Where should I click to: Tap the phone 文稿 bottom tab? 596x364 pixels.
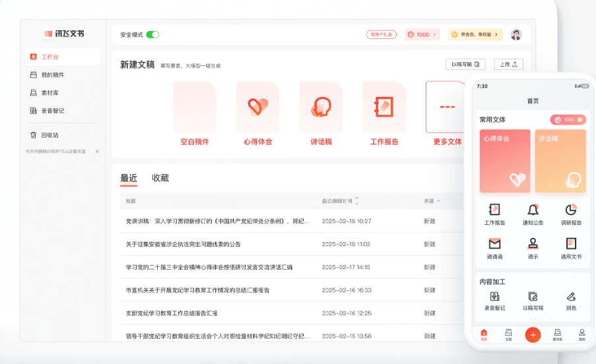509,335
